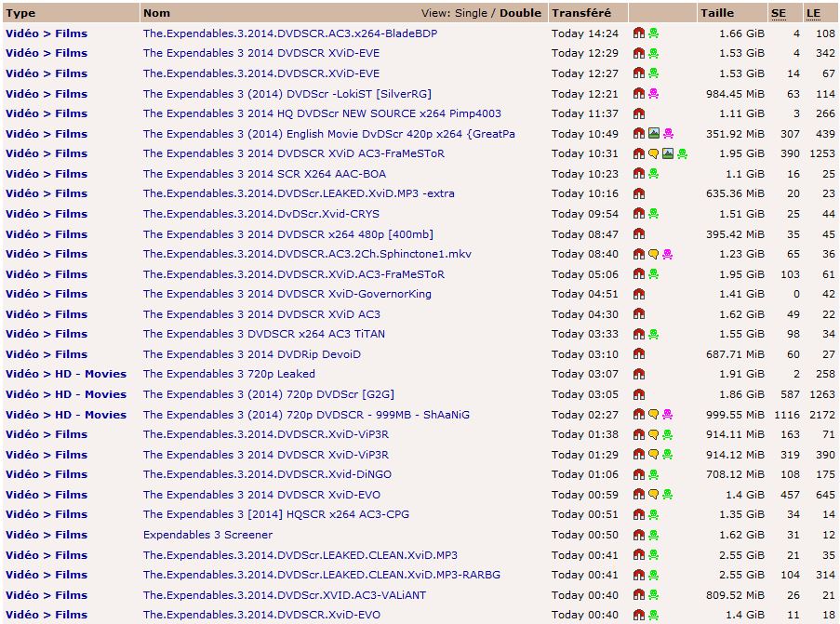
Task: Click the pink skull on the LokiST row
Action: (654, 94)
